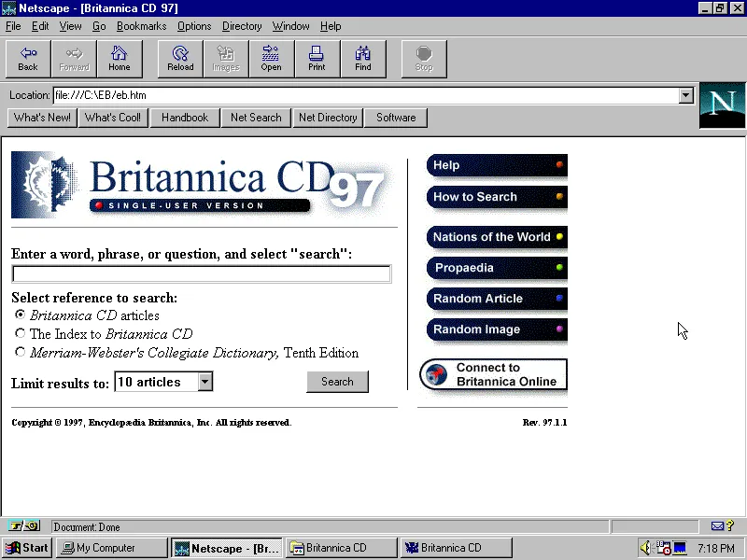Viewport: 747px width, 560px height.
Task: Click the speaker icon in system tray
Action: pos(644,547)
